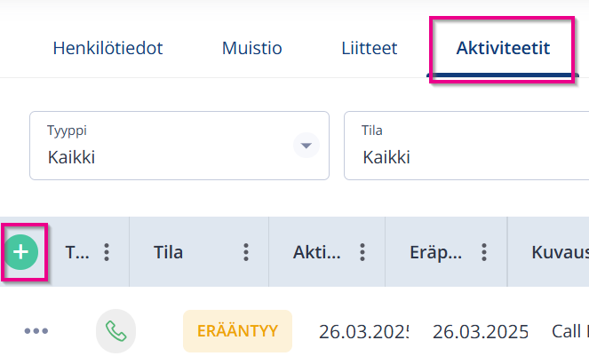Click the green phone call icon
The height and width of the screenshot is (364, 589).
pos(116,331)
